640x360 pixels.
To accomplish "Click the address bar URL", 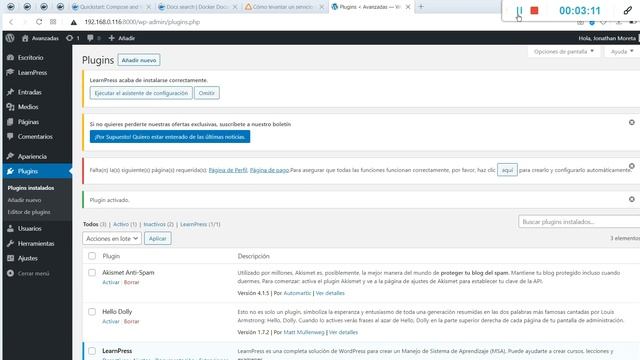I will [x=142, y=22].
